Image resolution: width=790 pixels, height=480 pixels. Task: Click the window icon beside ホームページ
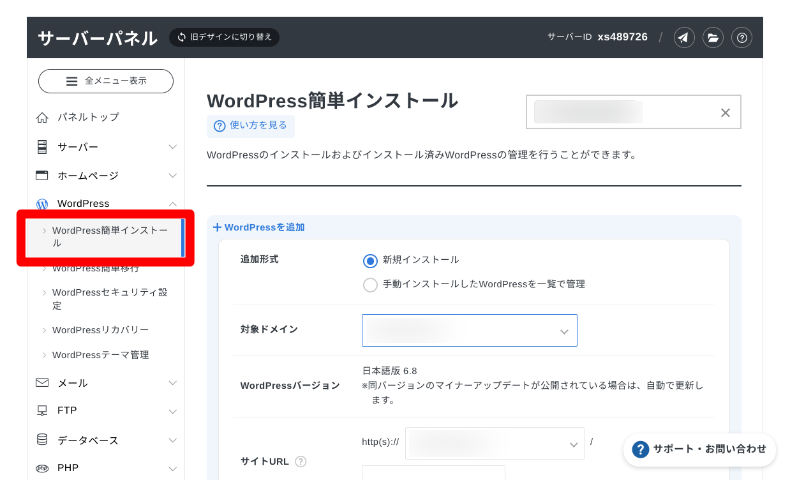coord(42,175)
